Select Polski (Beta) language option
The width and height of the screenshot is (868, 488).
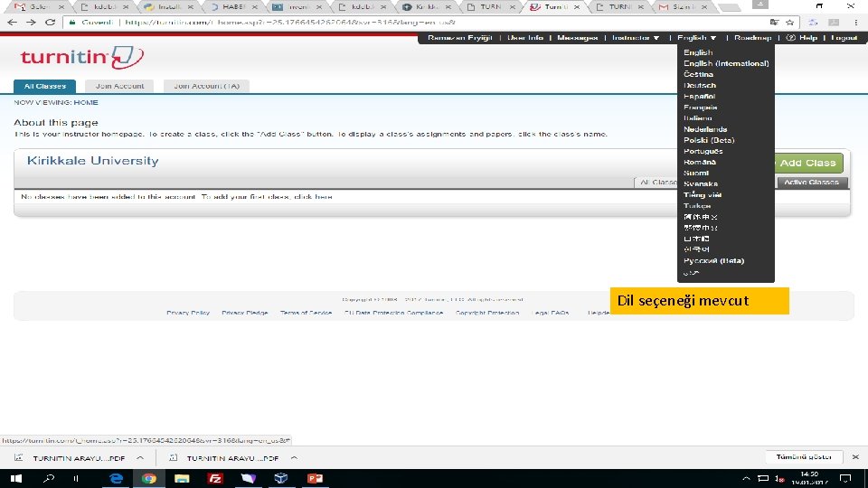(709, 140)
